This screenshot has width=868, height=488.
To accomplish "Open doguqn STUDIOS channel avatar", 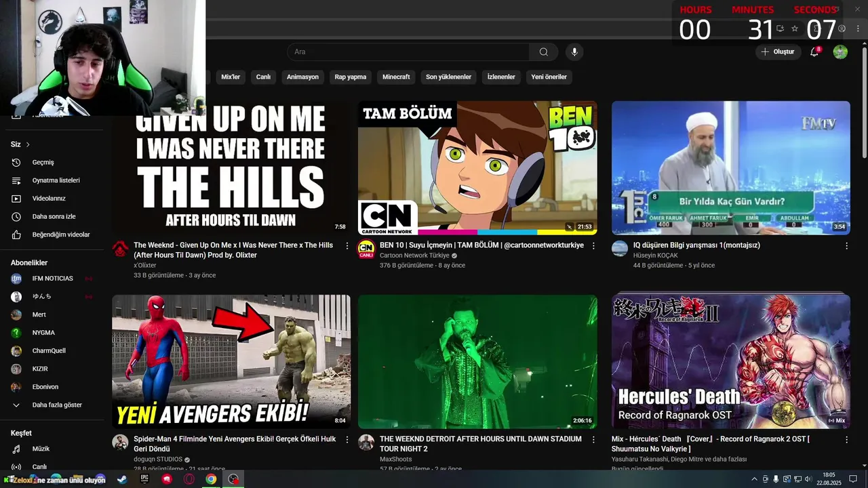I will (x=120, y=442).
